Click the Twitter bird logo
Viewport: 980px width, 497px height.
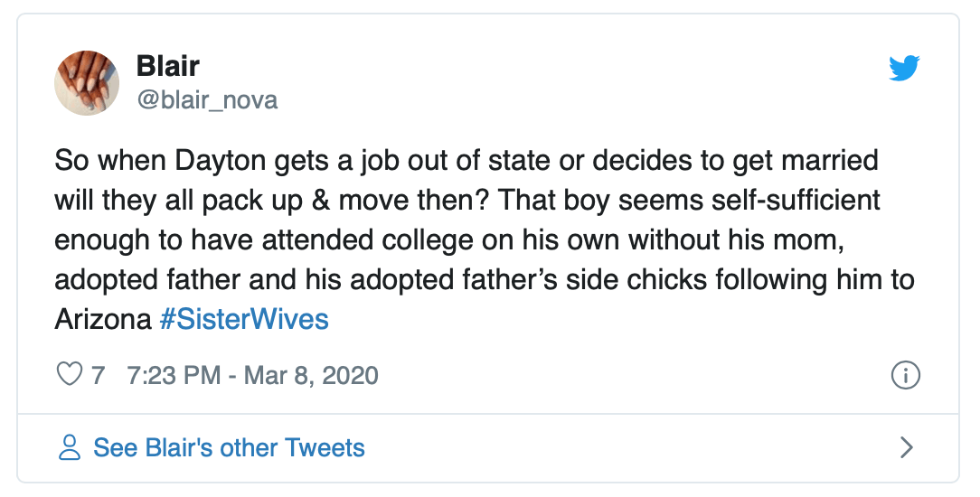pyautogui.click(x=903, y=68)
